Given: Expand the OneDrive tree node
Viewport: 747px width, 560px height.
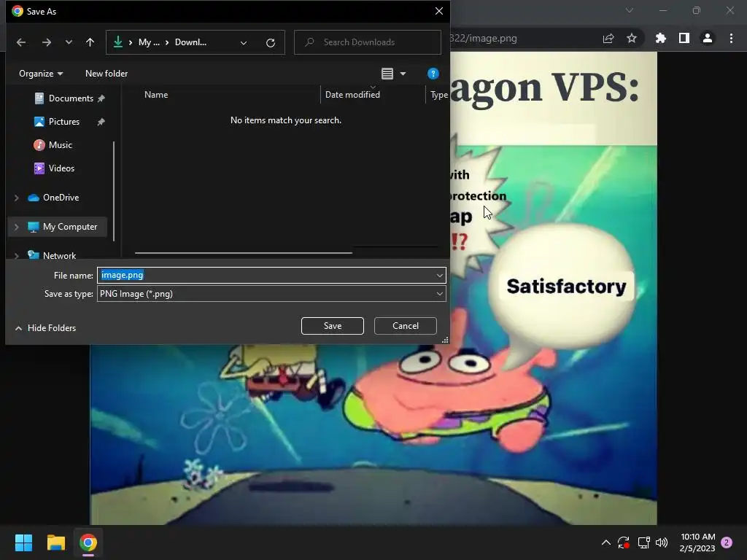Looking at the screenshot, I should [x=17, y=198].
